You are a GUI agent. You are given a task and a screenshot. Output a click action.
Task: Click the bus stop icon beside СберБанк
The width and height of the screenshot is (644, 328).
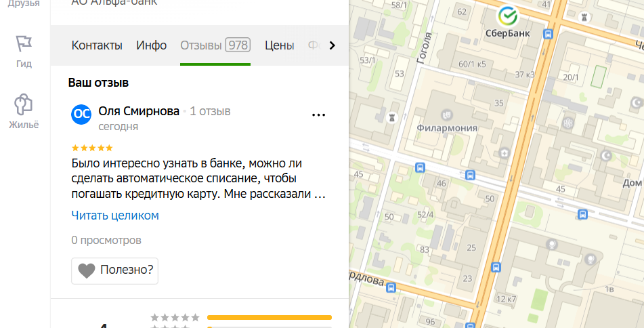tap(548, 34)
